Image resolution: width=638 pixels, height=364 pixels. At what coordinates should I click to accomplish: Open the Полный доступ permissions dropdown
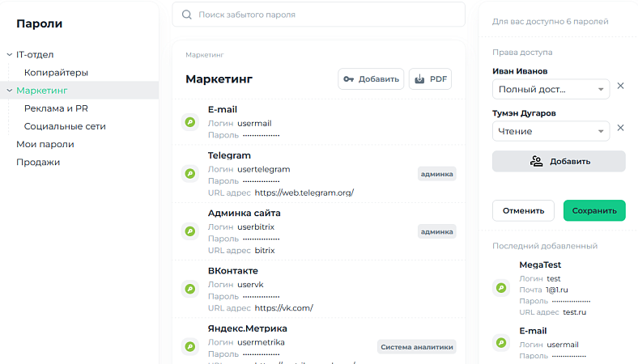[x=551, y=89]
